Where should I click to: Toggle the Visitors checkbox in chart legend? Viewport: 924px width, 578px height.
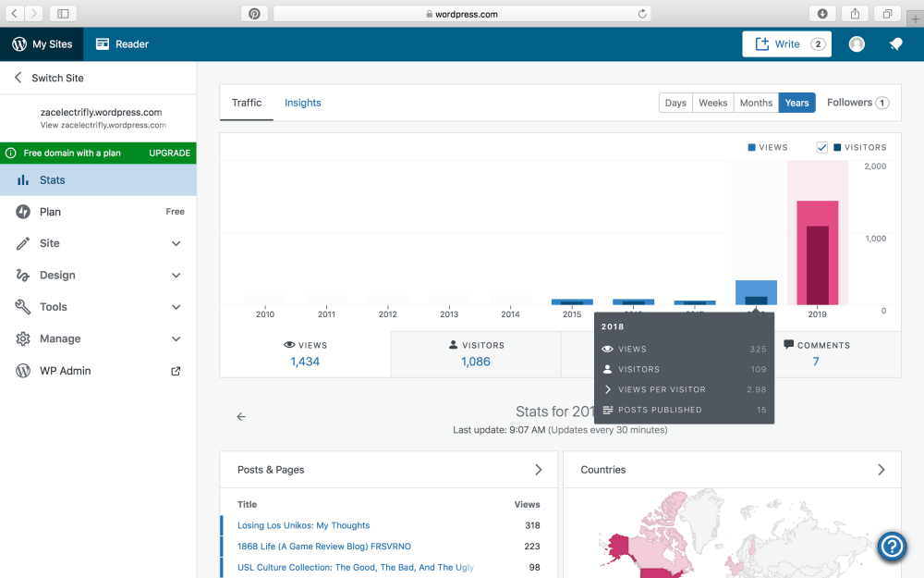[x=821, y=147]
